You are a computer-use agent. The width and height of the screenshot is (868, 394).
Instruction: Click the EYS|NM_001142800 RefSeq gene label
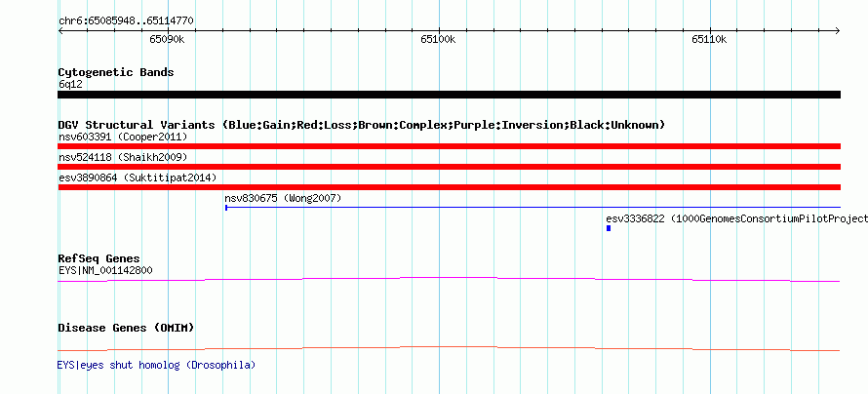click(105, 270)
